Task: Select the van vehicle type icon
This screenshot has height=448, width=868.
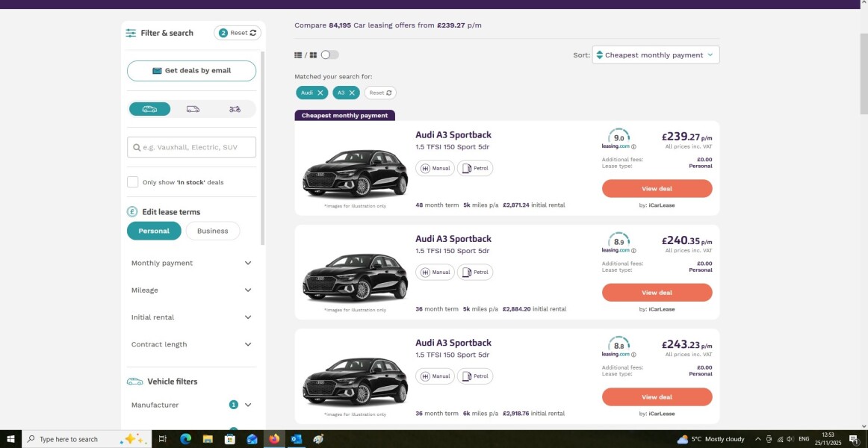Action: point(193,109)
